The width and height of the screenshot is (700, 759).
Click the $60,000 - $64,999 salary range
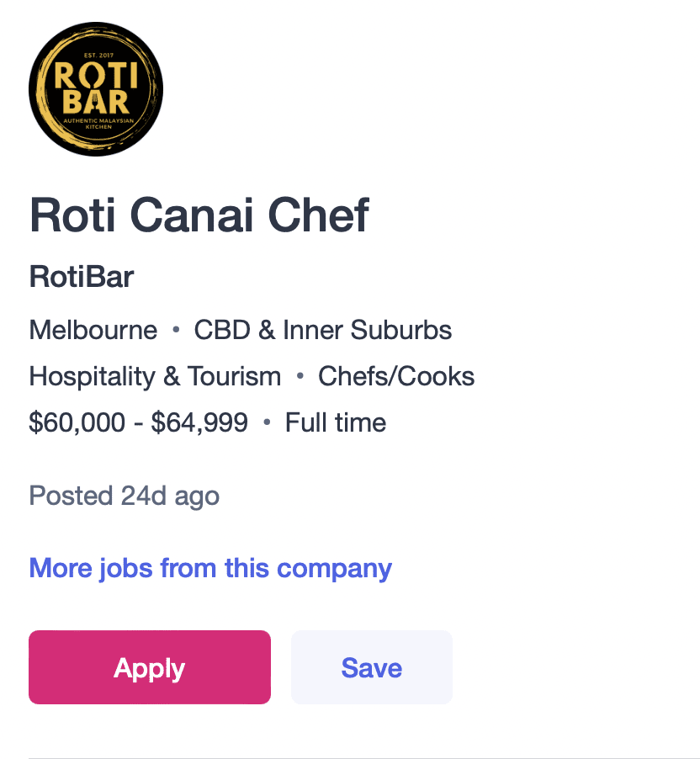pos(138,422)
